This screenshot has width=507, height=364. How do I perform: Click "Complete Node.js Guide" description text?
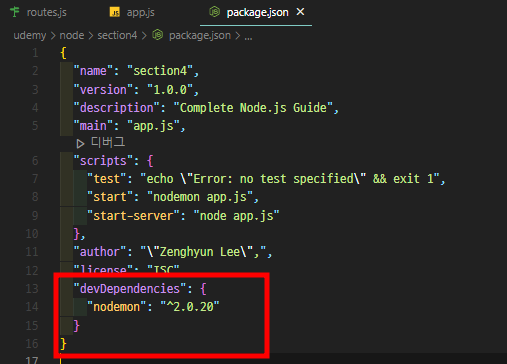click(253, 108)
